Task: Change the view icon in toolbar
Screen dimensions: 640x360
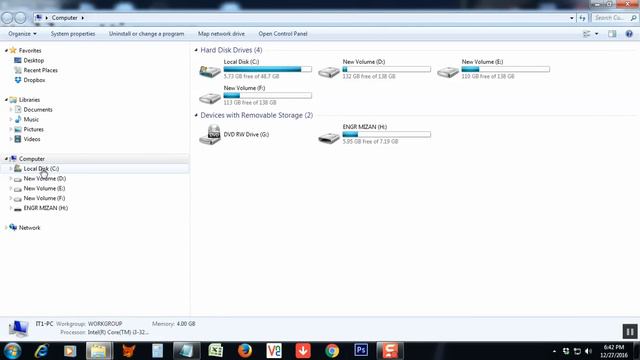Action: tap(587, 34)
